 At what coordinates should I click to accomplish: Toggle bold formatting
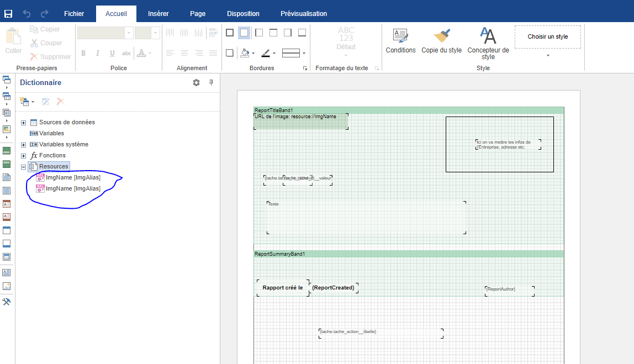pos(83,53)
